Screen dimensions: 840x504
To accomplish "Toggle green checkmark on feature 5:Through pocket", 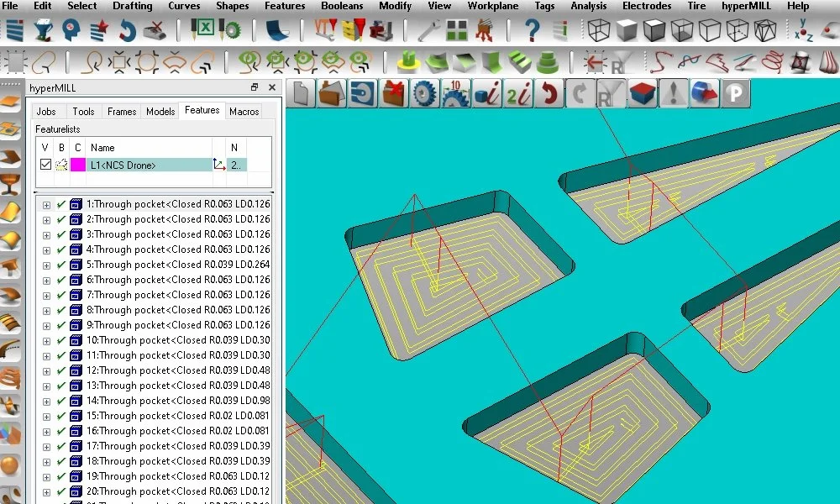I will [61, 265].
